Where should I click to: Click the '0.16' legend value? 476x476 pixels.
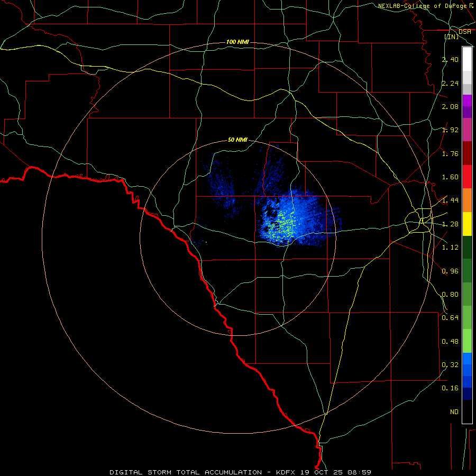point(450,388)
